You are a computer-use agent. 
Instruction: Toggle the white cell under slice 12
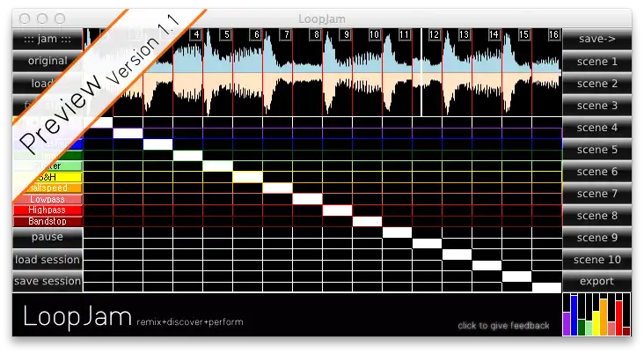pyautogui.click(x=428, y=243)
